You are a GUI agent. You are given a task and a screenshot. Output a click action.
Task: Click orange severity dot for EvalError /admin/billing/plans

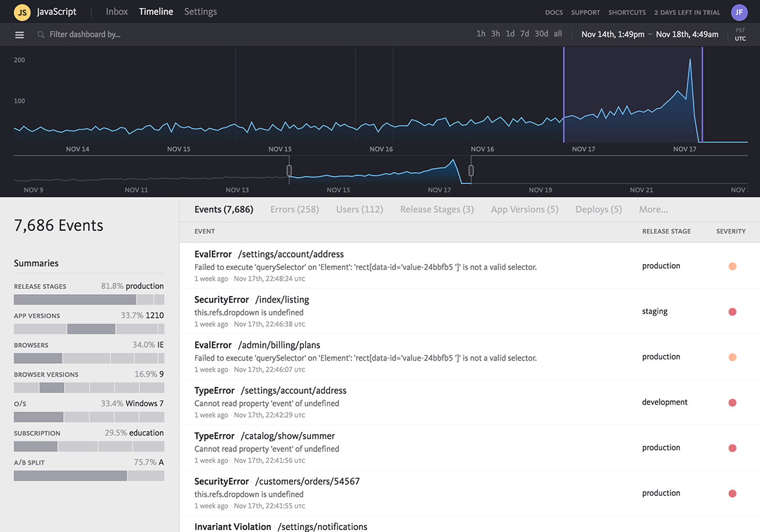pos(732,357)
